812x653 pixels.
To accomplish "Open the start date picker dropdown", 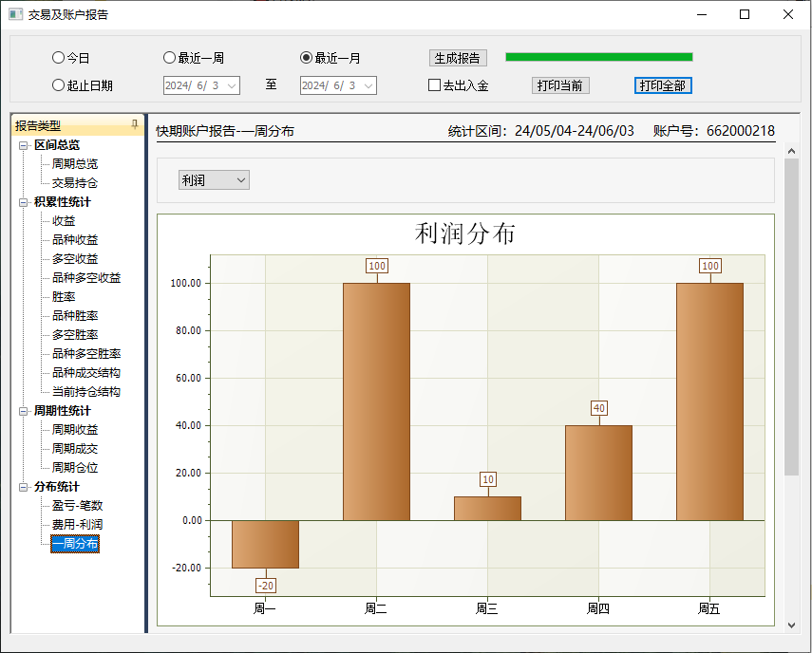I will point(231,85).
